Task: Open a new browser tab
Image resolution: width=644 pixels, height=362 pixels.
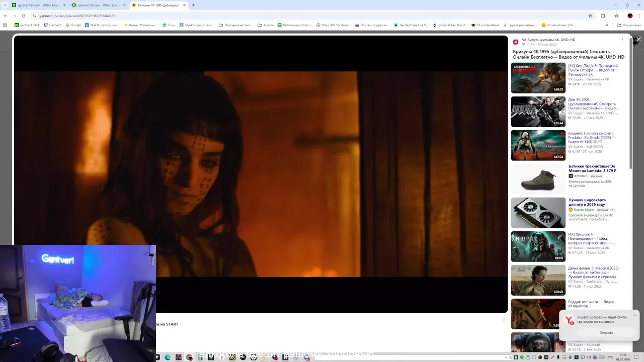Action: 193,5
